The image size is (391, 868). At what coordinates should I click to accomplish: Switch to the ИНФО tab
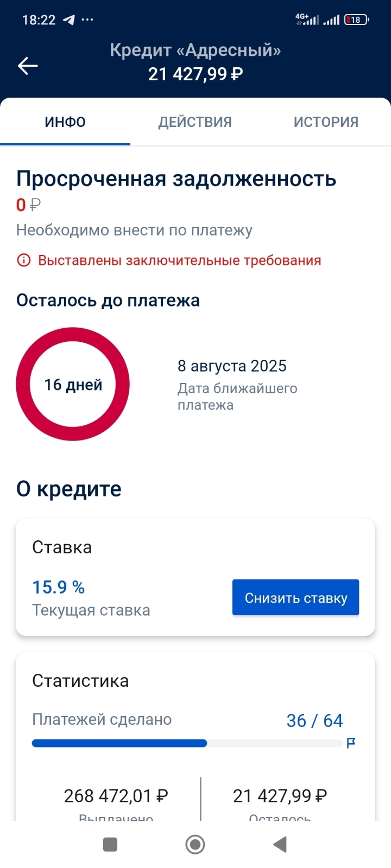(65, 122)
